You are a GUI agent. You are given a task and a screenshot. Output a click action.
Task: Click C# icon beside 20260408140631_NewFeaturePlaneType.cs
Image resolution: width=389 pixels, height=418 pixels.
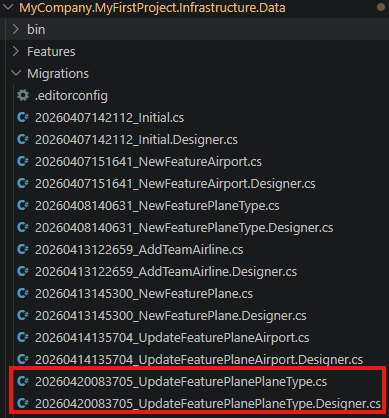[x=23, y=206]
